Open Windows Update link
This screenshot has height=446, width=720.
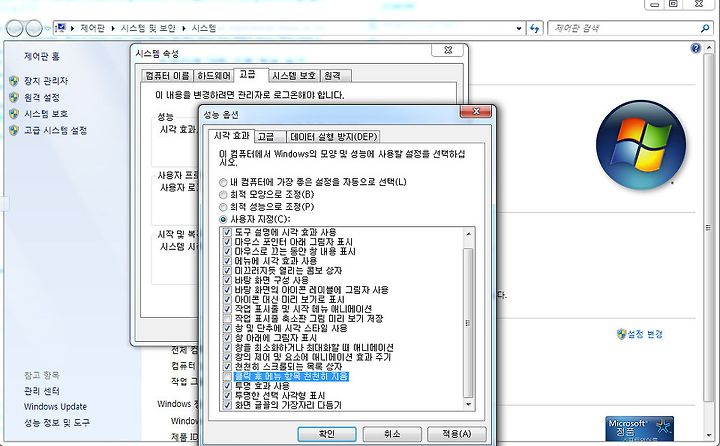coord(55,406)
